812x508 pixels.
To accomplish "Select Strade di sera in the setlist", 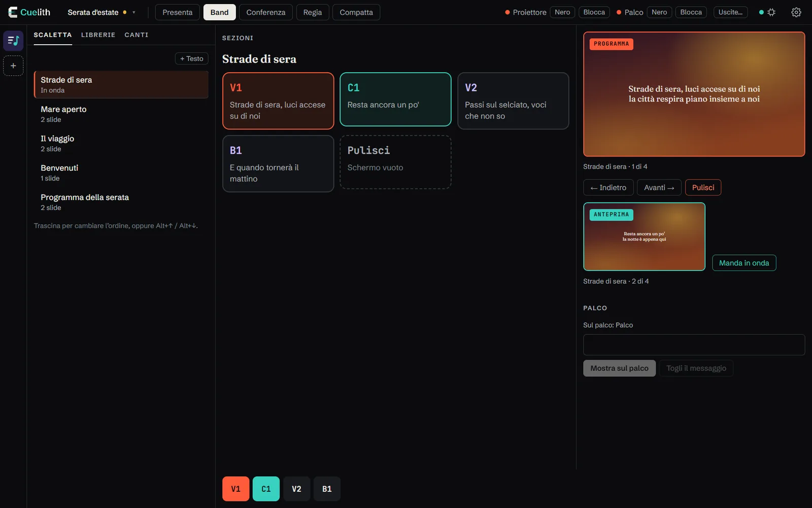I will click(121, 84).
